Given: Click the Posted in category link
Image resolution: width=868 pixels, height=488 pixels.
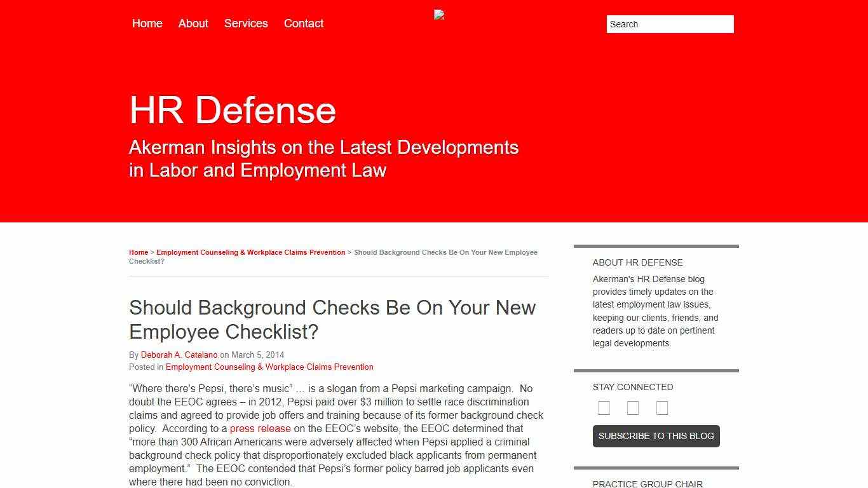Looking at the screenshot, I should [x=269, y=367].
